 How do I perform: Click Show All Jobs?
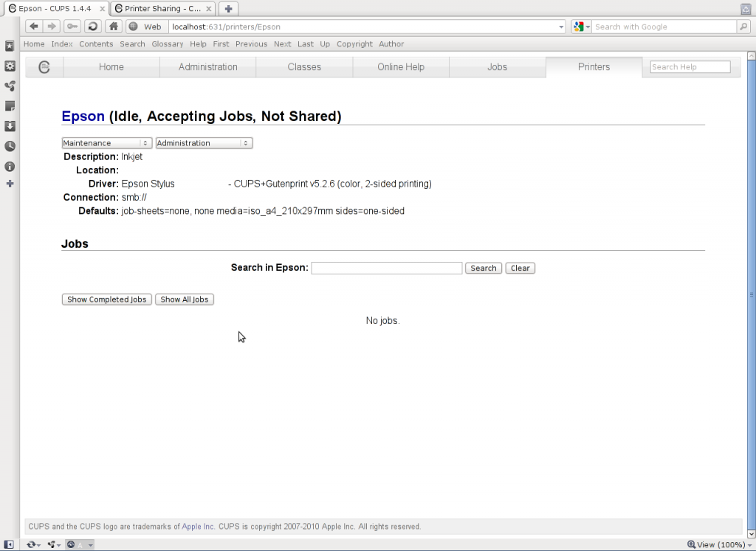click(184, 299)
